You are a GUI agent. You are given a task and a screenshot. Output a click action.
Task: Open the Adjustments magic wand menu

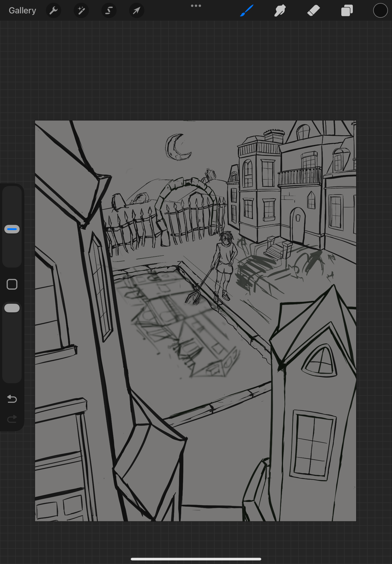click(81, 10)
